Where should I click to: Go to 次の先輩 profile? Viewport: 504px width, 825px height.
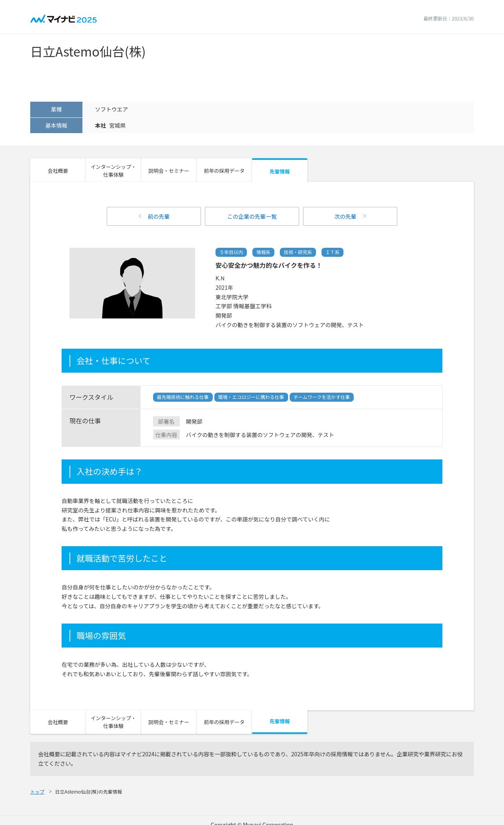[350, 216]
